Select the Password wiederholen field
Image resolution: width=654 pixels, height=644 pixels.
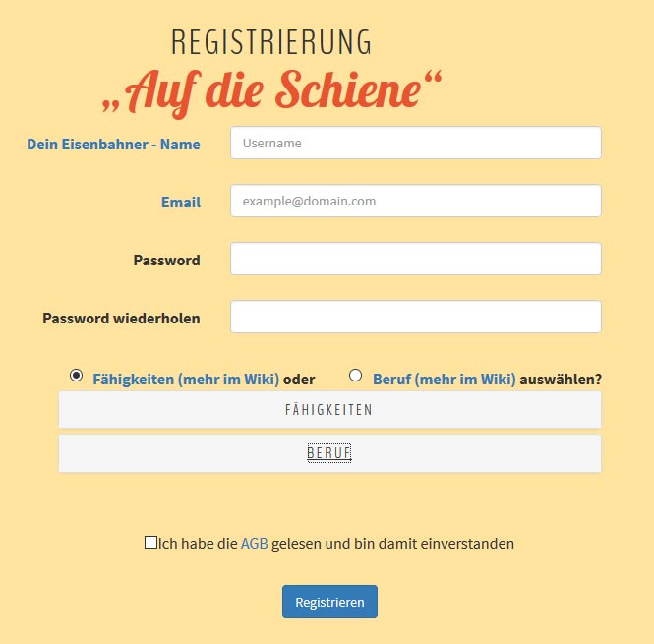click(x=415, y=317)
